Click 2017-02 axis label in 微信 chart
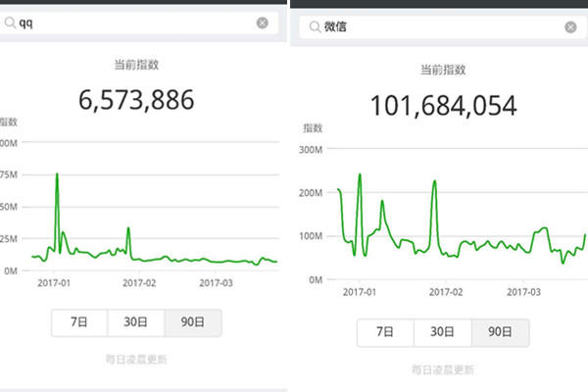 (446, 292)
